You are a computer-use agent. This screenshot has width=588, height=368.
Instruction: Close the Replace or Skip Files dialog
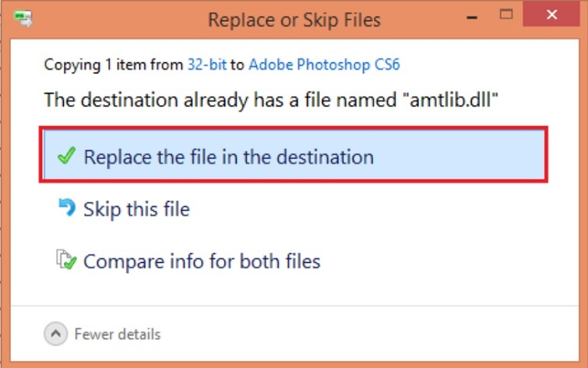point(552,16)
